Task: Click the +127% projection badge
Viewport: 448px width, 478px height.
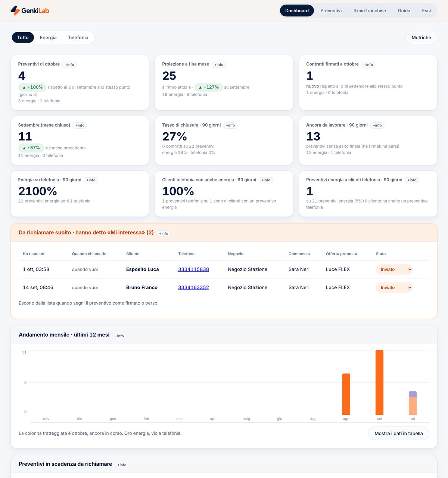Action: (209, 87)
